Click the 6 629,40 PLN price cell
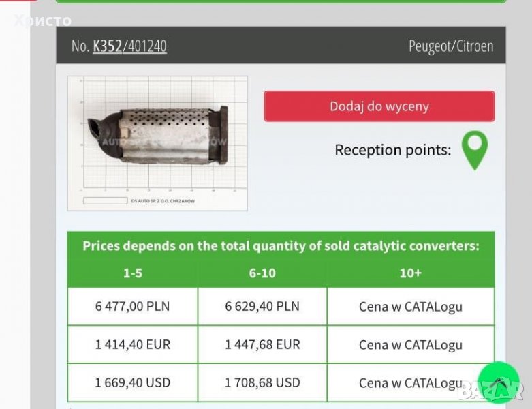Image resolution: width=532 pixels, height=409 pixels. (x=262, y=306)
